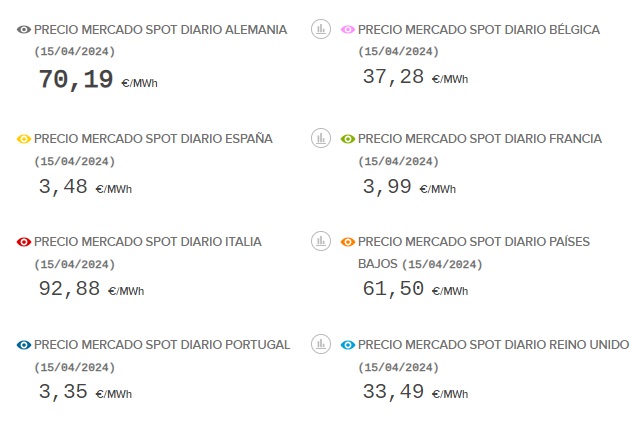
Task: Toggle the dark blue eye for Portugal
Action: click(24, 345)
